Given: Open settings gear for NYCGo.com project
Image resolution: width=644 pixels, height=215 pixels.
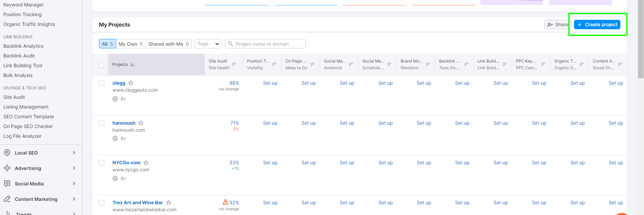Looking at the screenshot, I should click(x=115, y=178).
